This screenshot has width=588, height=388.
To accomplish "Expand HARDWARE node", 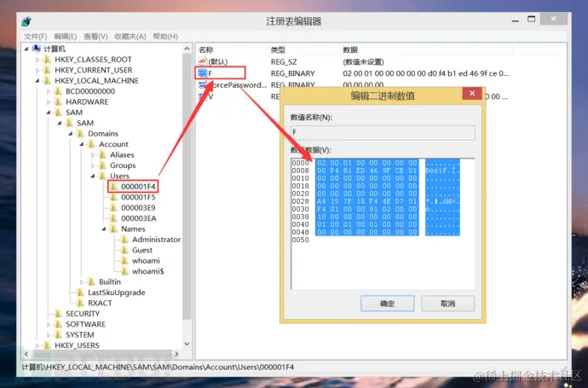I will click(x=49, y=101).
